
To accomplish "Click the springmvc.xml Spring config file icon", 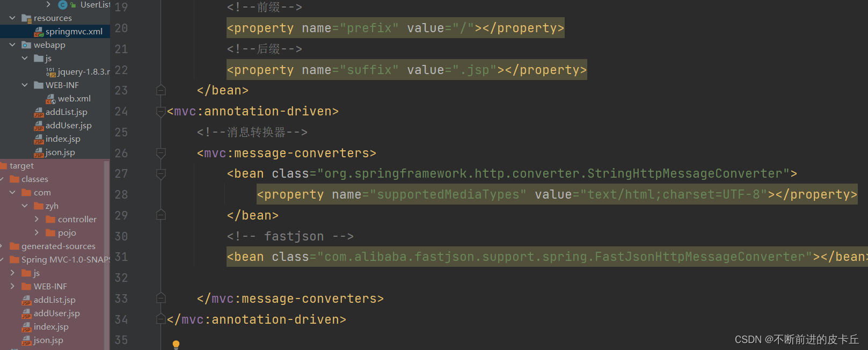I will (x=39, y=32).
